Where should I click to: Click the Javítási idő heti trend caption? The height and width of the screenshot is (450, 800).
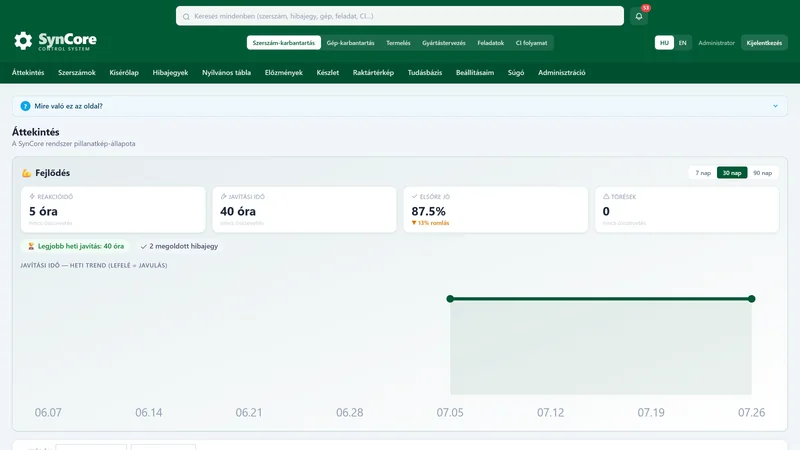click(x=94, y=265)
